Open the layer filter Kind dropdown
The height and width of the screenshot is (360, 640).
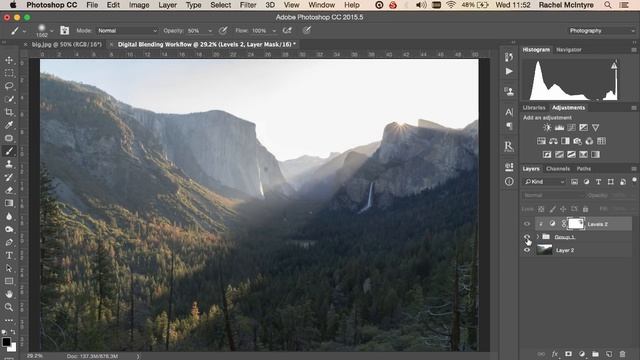coord(544,182)
